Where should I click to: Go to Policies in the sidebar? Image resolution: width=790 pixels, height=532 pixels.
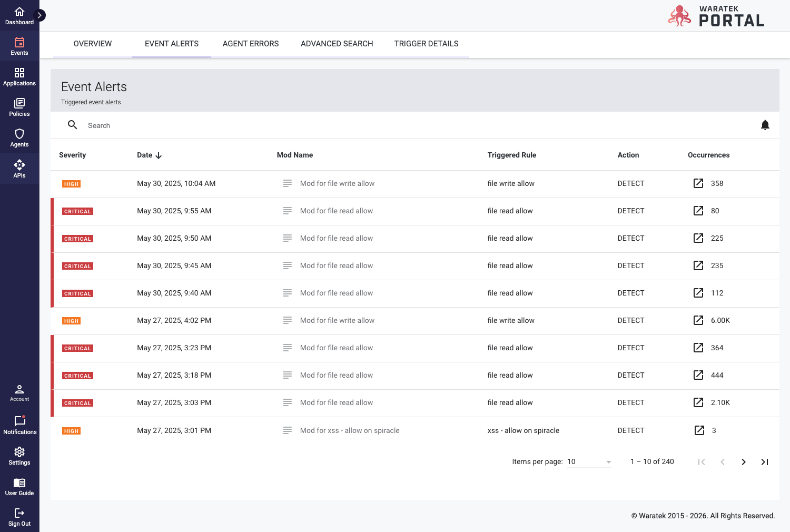(19, 104)
